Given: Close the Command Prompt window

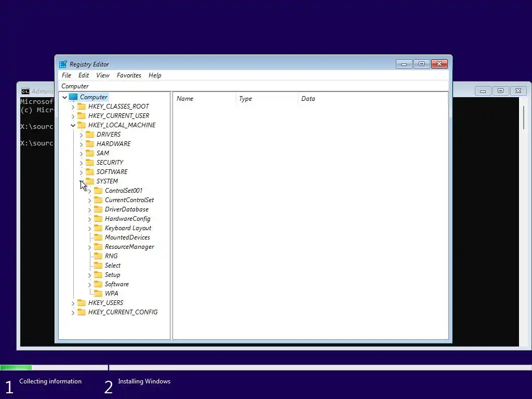Looking at the screenshot, I should 518,90.
